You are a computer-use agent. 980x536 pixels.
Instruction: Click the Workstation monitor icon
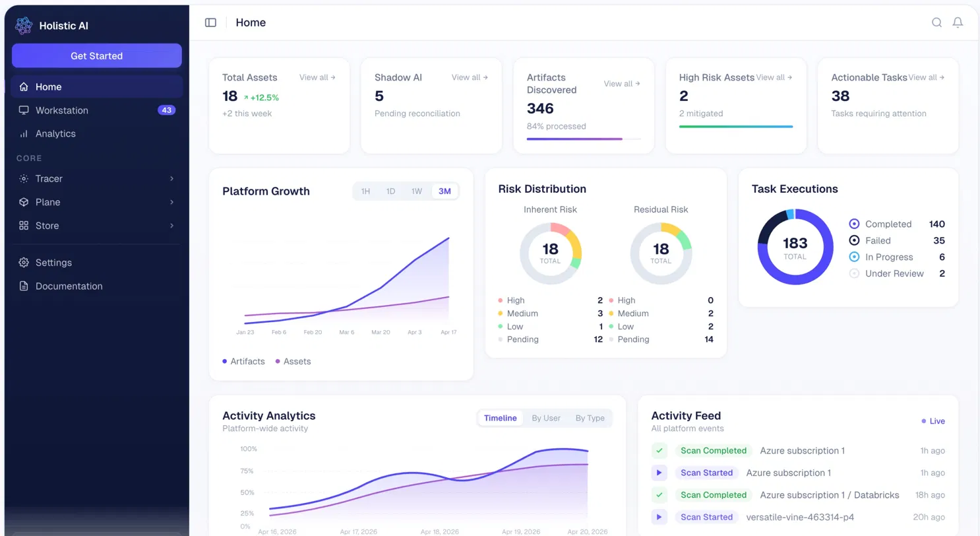(x=24, y=110)
